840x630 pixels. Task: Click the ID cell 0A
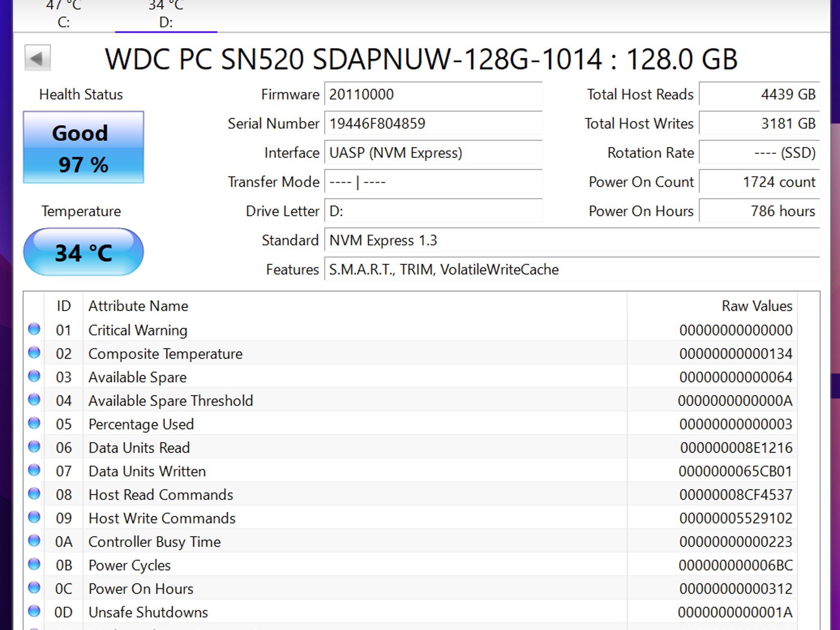coord(64,542)
